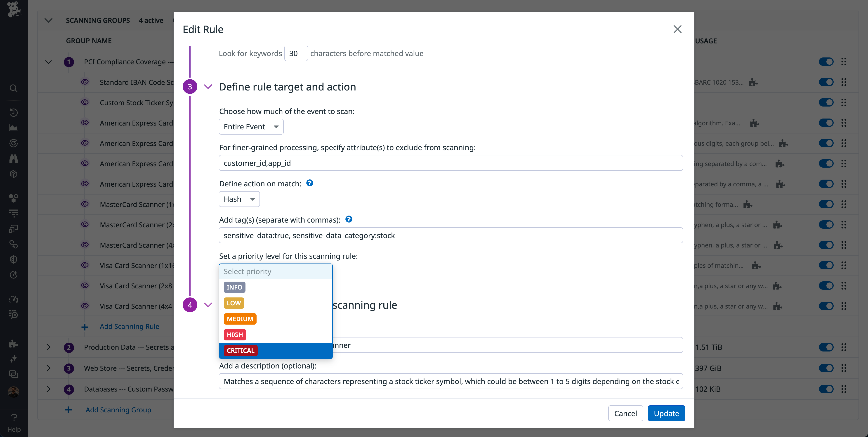Open the Hash action dropdown
868x437 pixels.
(239, 199)
